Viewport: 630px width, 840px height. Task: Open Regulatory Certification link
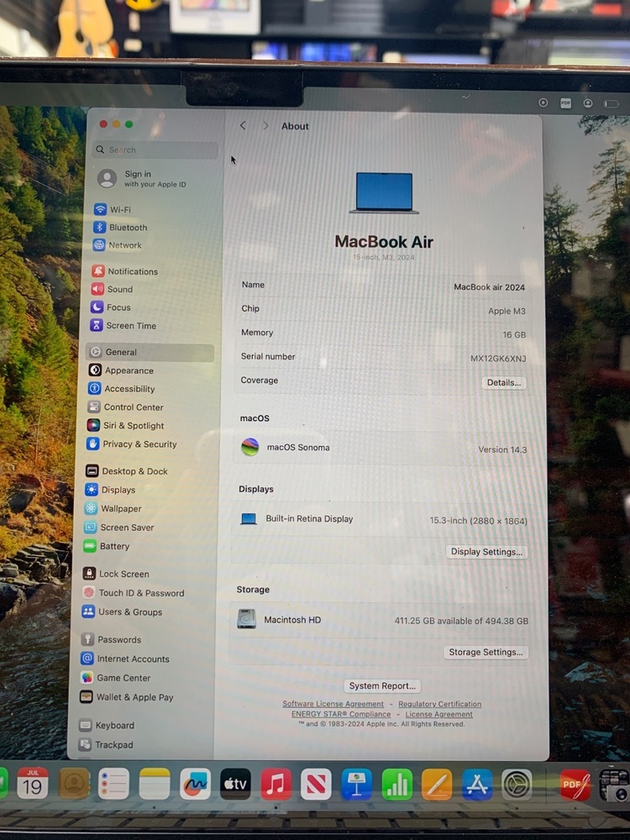click(440, 704)
